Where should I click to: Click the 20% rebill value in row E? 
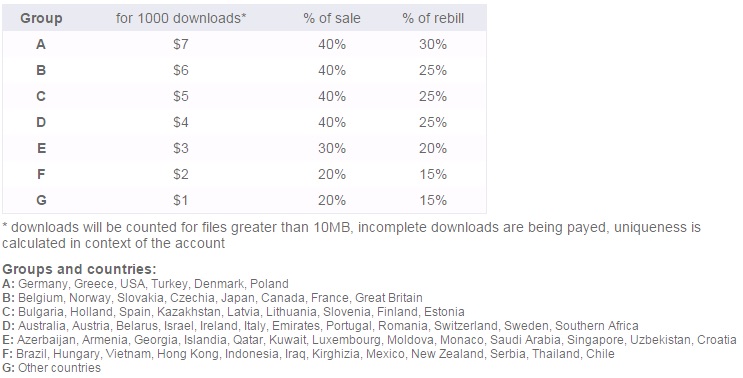433,149
